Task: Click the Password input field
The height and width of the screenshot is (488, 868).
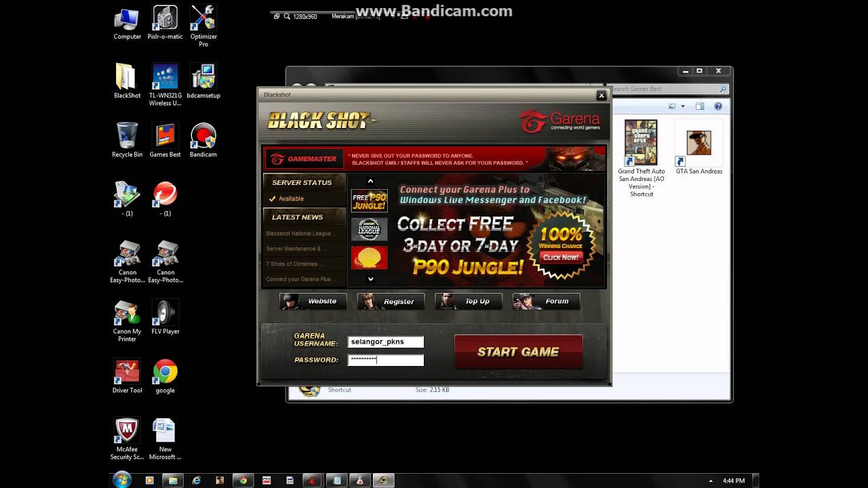Action: pos(386,360)
